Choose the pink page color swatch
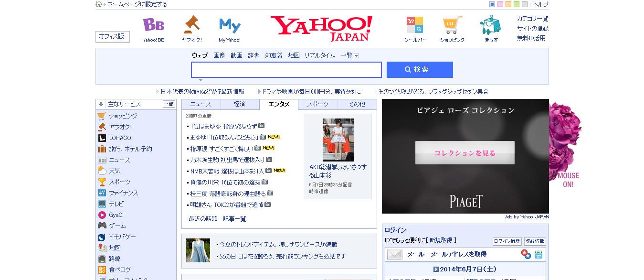This screenshot has width=644, height=280. click(x=500, y=4)
